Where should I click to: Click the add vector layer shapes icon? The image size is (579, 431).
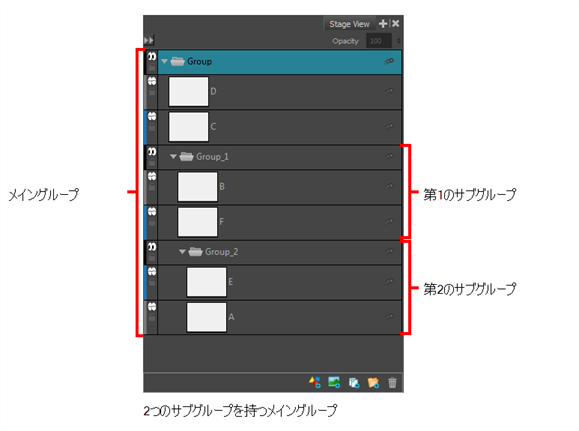[x=315, y=382]
